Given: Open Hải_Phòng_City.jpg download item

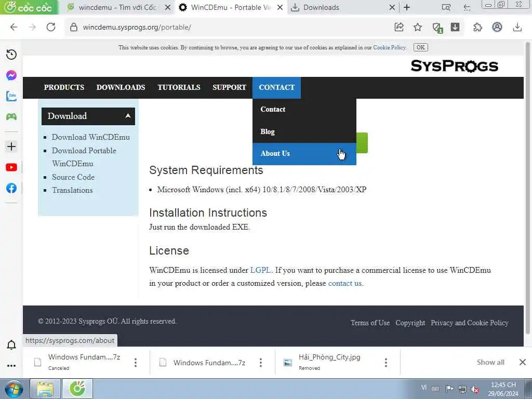Looking at the screenshot, I should pyautogui.click(x=329, y=362).
